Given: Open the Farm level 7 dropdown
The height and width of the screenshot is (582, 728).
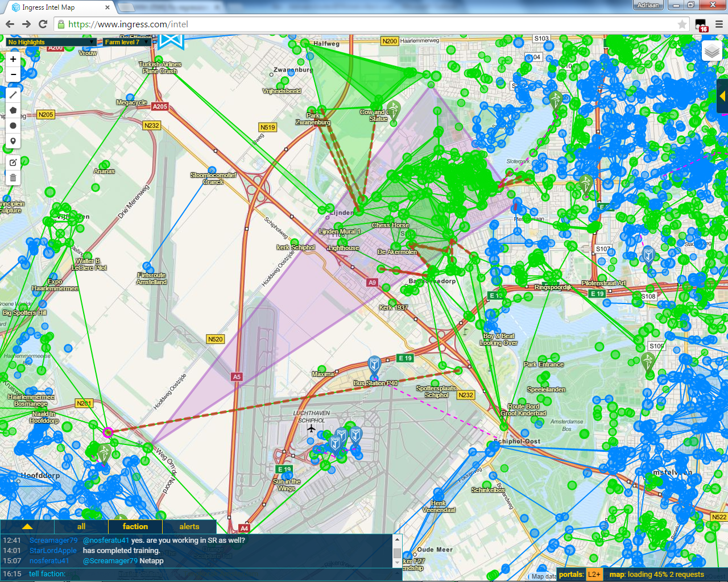Looking at the screenshot, I should (126, 42).
